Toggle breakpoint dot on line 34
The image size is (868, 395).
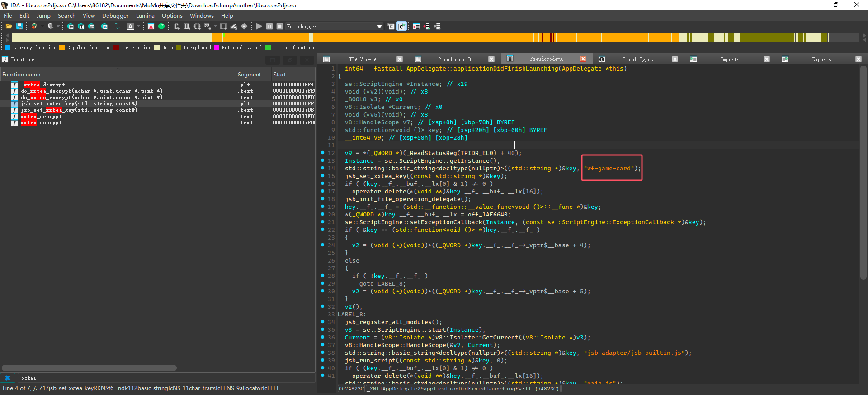[x=323, y=322]
